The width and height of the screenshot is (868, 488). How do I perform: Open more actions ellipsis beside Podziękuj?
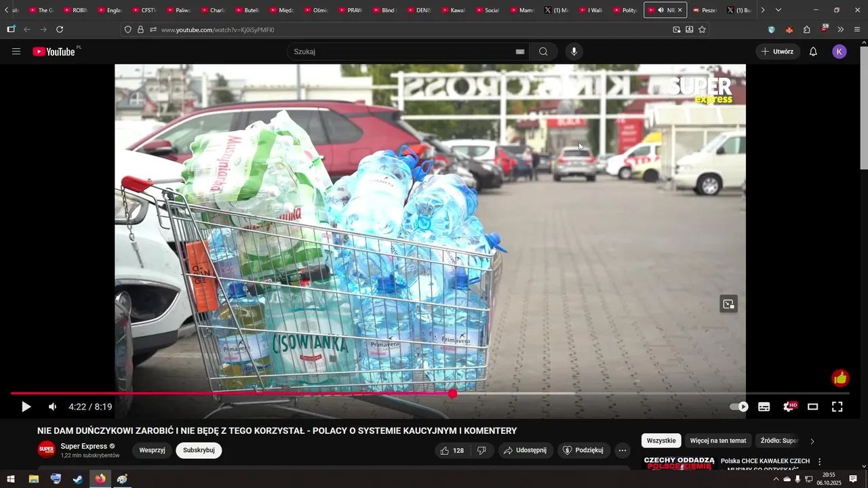tap(623, 450)
